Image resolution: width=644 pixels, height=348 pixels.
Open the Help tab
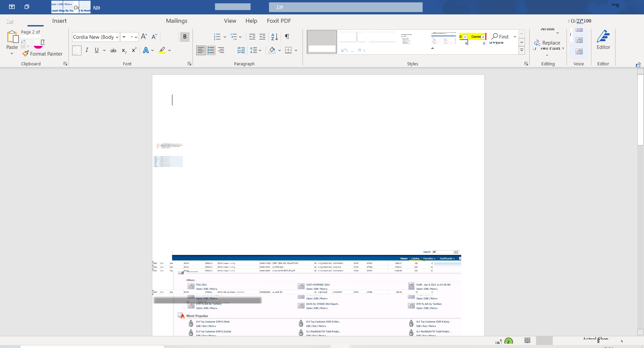[251, 21]
